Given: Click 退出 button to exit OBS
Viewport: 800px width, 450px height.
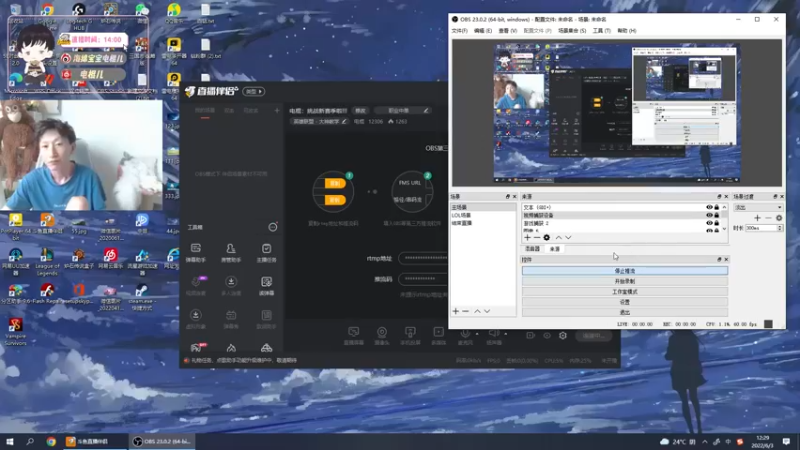Looking at the screenshot, I should click(x=624, y=312).
